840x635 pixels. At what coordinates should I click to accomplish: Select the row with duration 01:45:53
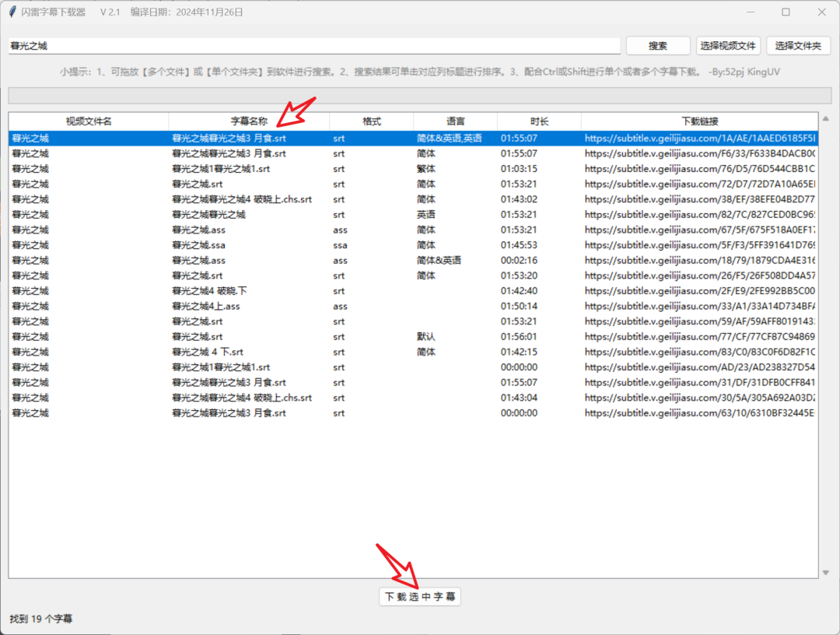(413, 245)
